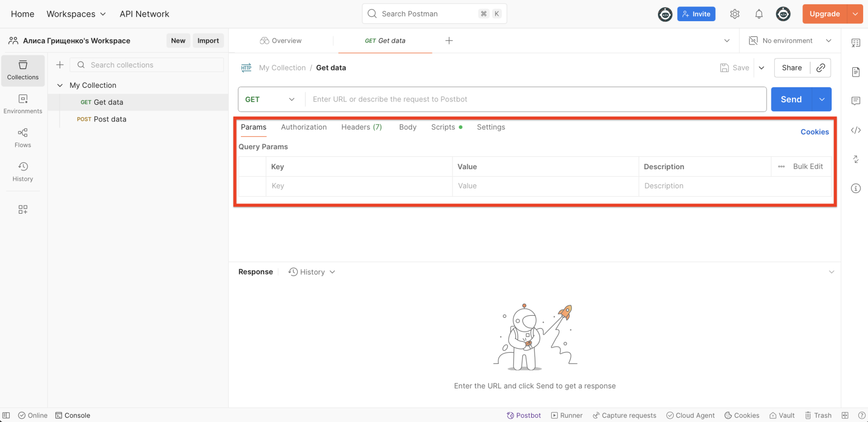Screen dimensions: 868x422
Task: Click the Search Postman field
Action: coord(435,14)
